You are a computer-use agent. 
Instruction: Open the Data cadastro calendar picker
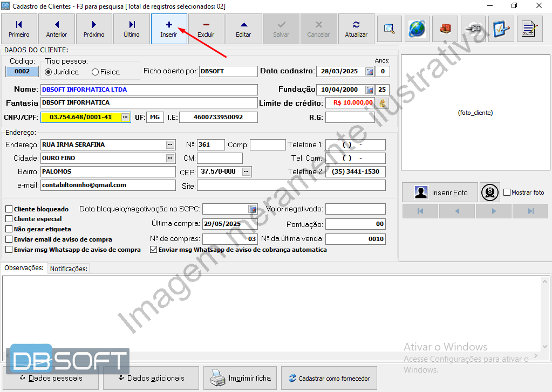(370, 71)
